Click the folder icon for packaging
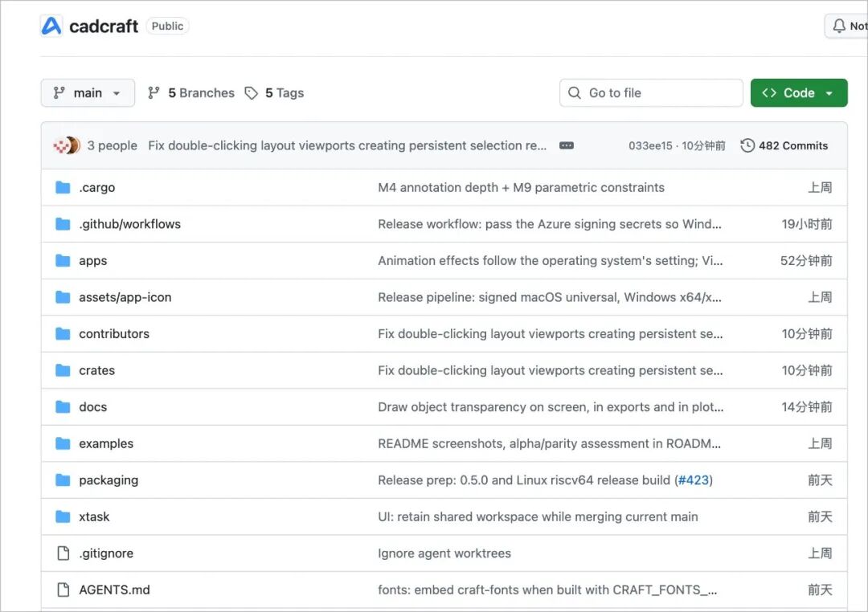Screen dimensions: 868x612 pyautogui.click(x=63, y=479)
